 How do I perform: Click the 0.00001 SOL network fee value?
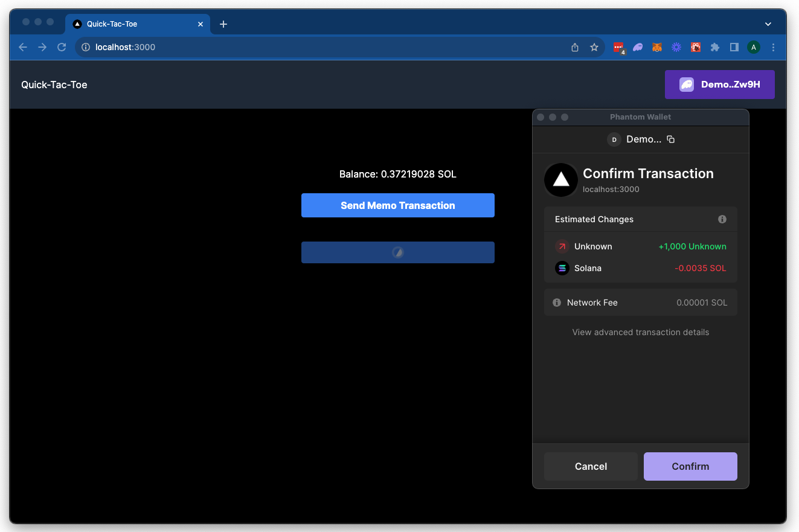point(702,303)
